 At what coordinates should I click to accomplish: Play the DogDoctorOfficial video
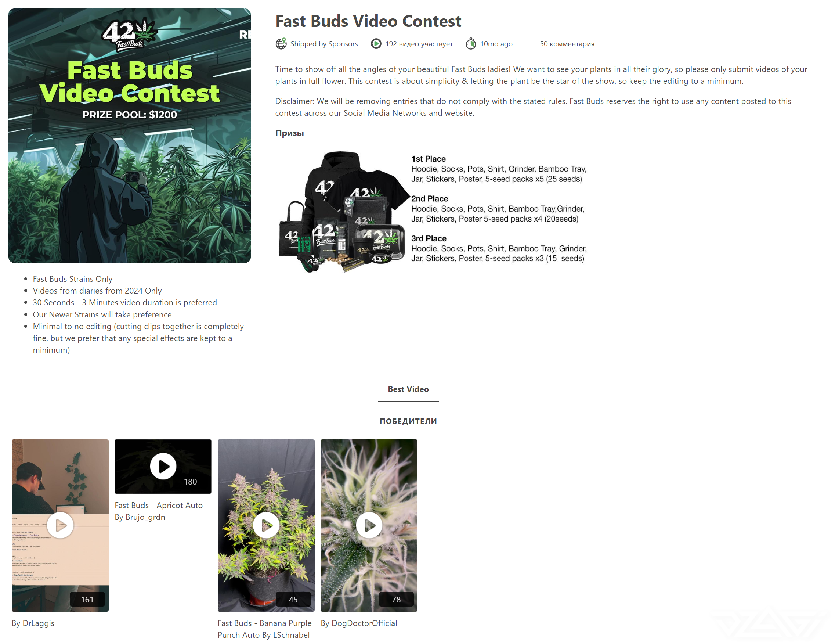[x=369, y=525]
